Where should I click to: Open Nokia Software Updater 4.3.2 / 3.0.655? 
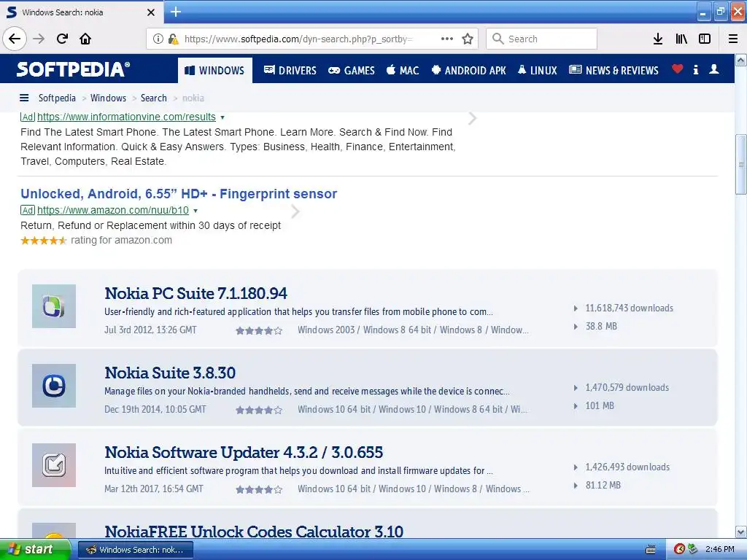pos(244,452)
